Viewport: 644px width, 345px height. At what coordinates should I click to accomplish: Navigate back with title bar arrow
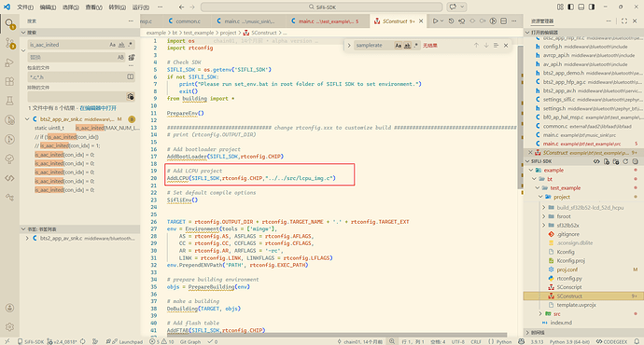coord(182,7)
